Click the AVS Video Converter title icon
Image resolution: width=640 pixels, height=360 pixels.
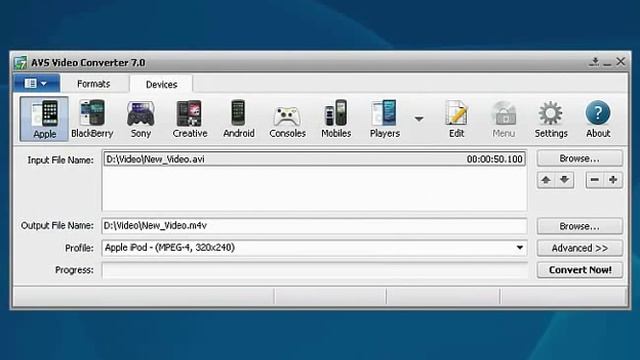(x=20, y=62)
